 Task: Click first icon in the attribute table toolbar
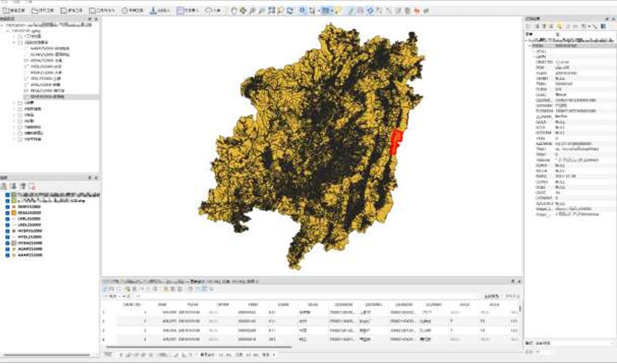(x=105, y=289)
